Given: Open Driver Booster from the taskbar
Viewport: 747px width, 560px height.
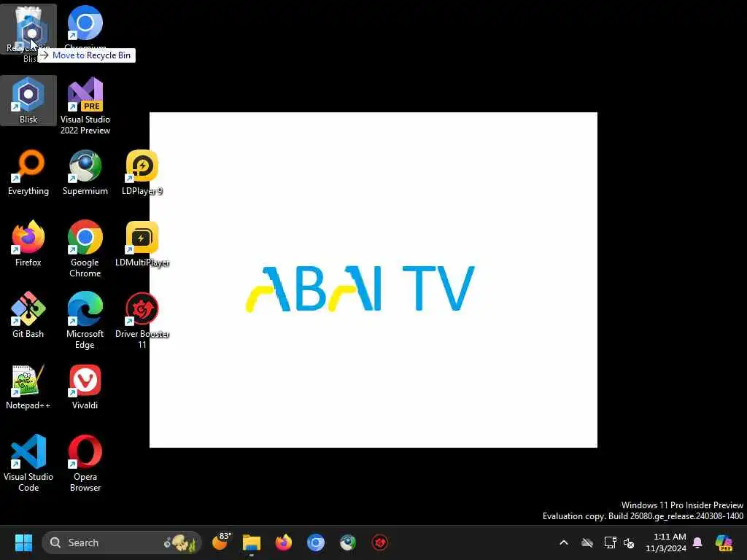Looking at the screenshot, I should click(x=379, y=542).
